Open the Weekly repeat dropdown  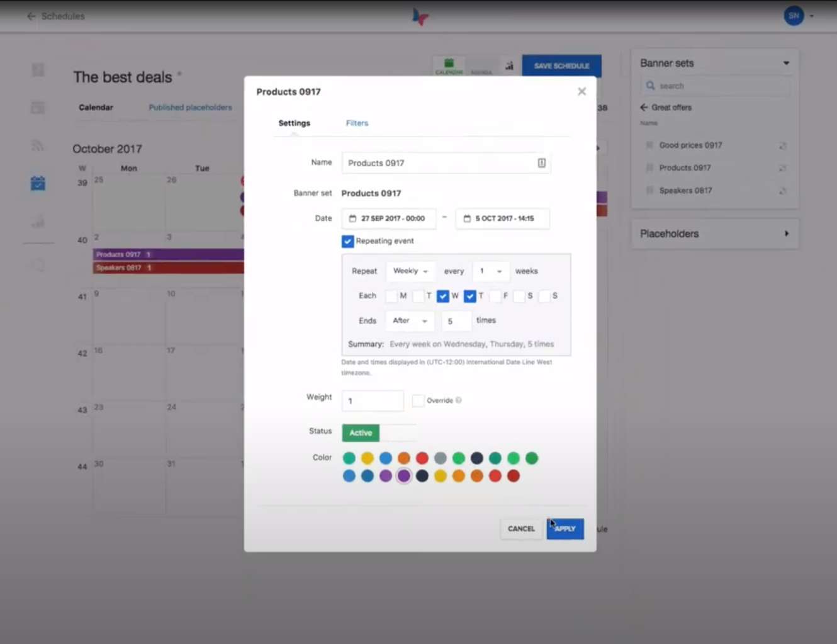[x=410, y=271]
